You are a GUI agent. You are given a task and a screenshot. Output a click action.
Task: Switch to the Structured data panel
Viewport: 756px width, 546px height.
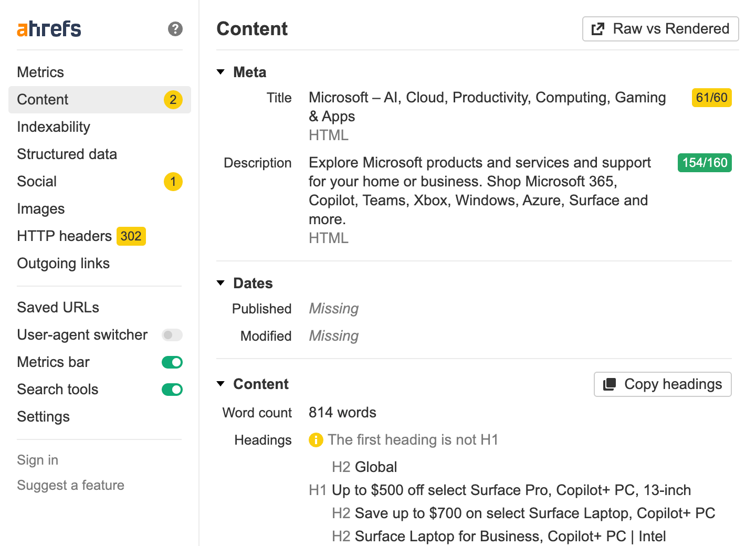pyautogui.click(x=67, y=154)
